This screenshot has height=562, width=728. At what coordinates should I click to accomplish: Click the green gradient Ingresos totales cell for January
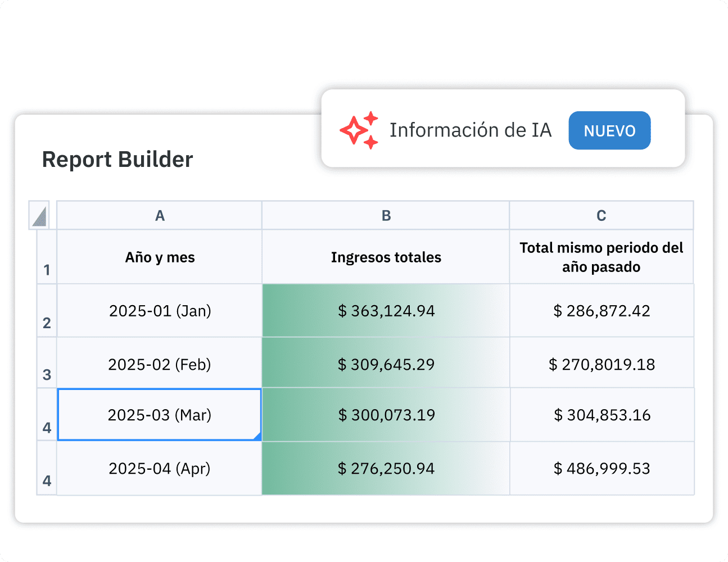[x=386, y=310]
